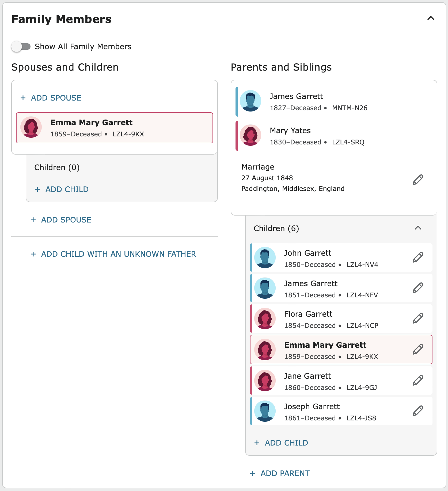
Task: Open father James Garrett born 1827
Action: coord(296,96)
